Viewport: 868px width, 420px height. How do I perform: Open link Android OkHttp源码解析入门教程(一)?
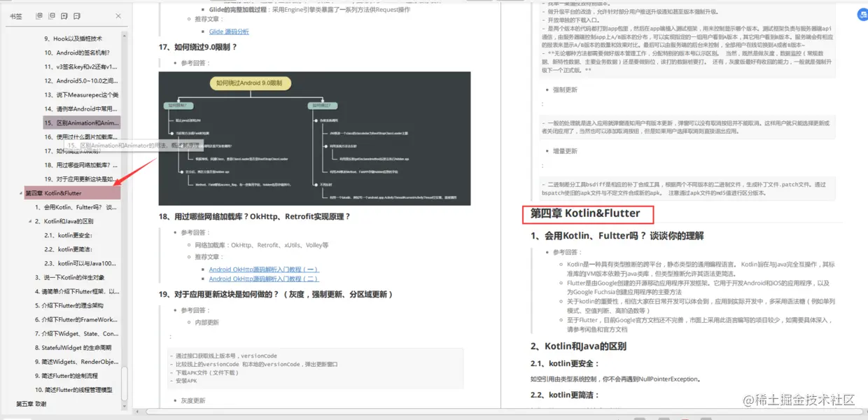click(263, 269)
